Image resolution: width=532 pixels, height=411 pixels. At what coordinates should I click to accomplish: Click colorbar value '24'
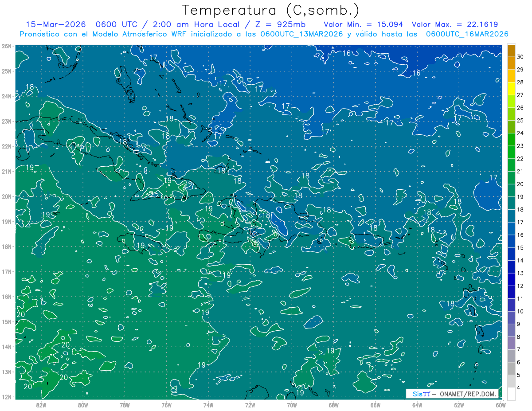click(520, 133)
